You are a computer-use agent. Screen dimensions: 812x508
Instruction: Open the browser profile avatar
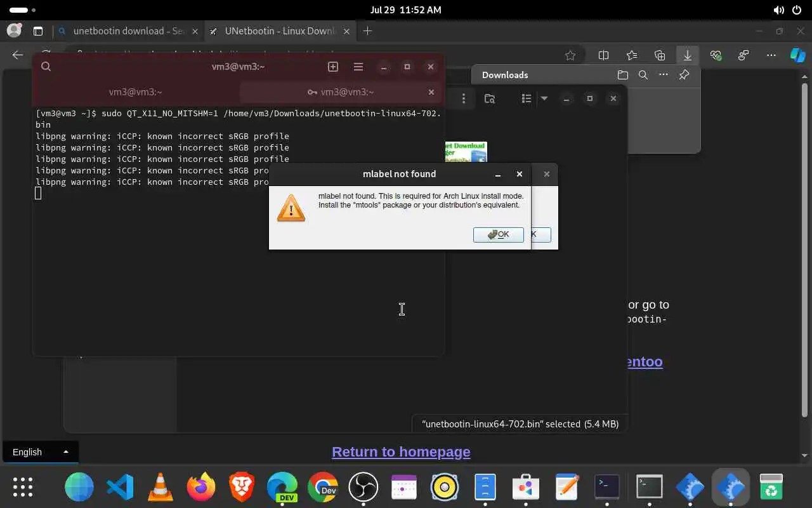pos(13,31)
